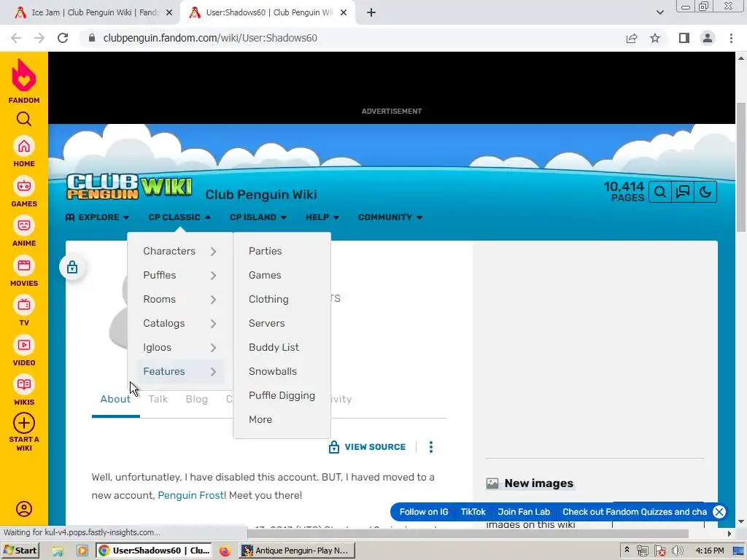Bookmark this page with star icon
This screenshot has height=560, width=747.
point(655,38)
